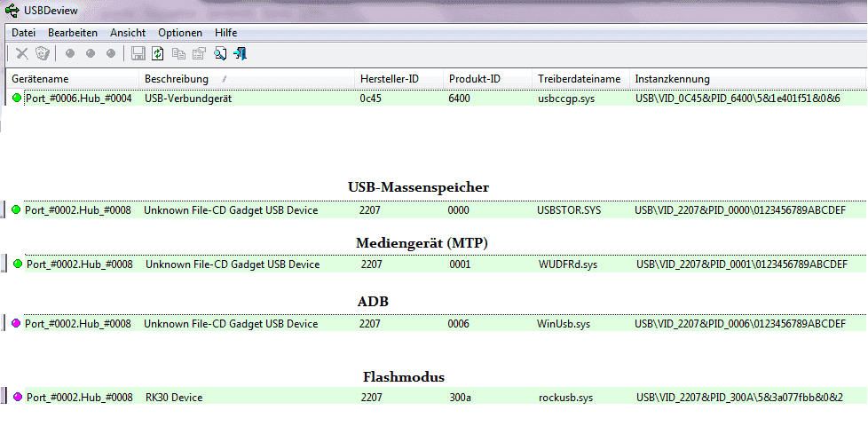Open the Datei menu

pos(24,33)
